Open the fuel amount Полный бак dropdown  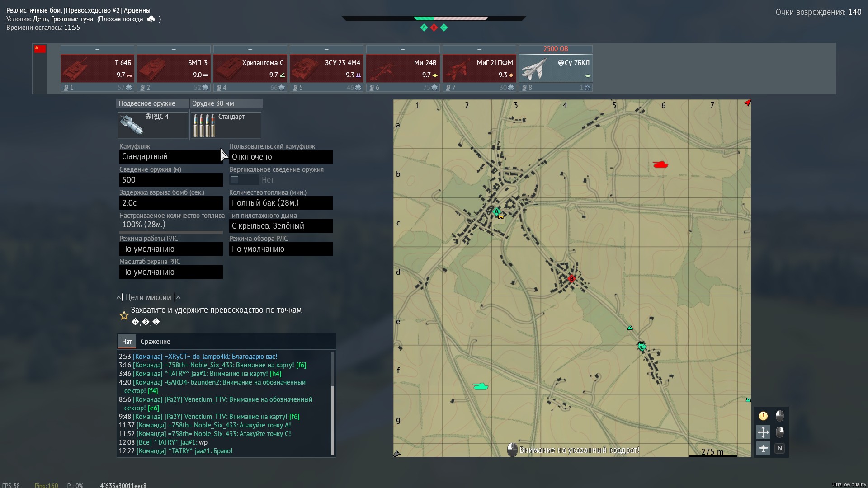click(281, 203)
